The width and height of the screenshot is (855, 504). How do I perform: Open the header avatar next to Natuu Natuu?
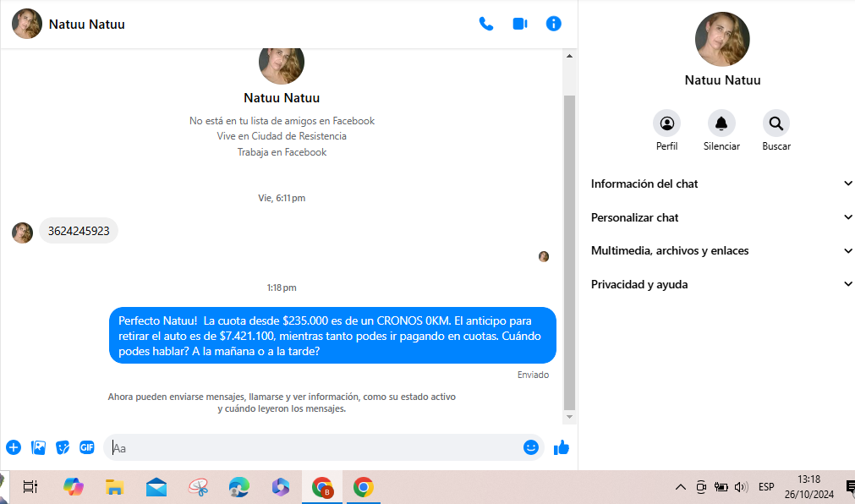(27, 24)
